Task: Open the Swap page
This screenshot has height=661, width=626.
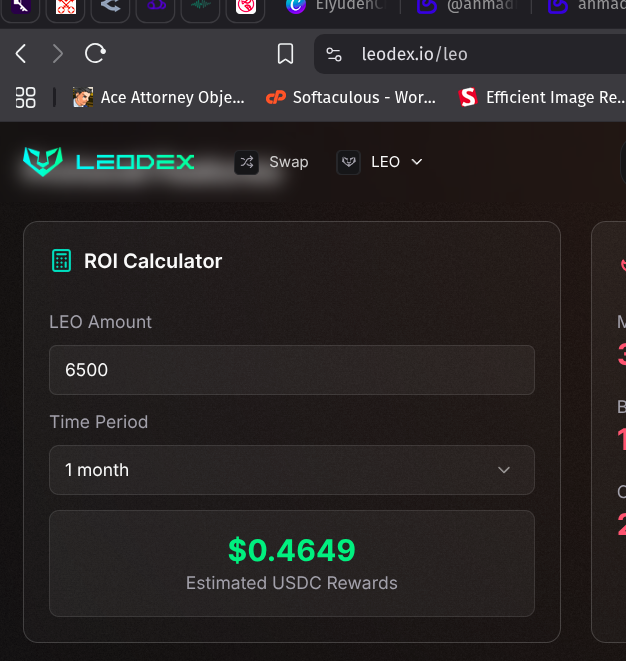Action: click(271, 162)
